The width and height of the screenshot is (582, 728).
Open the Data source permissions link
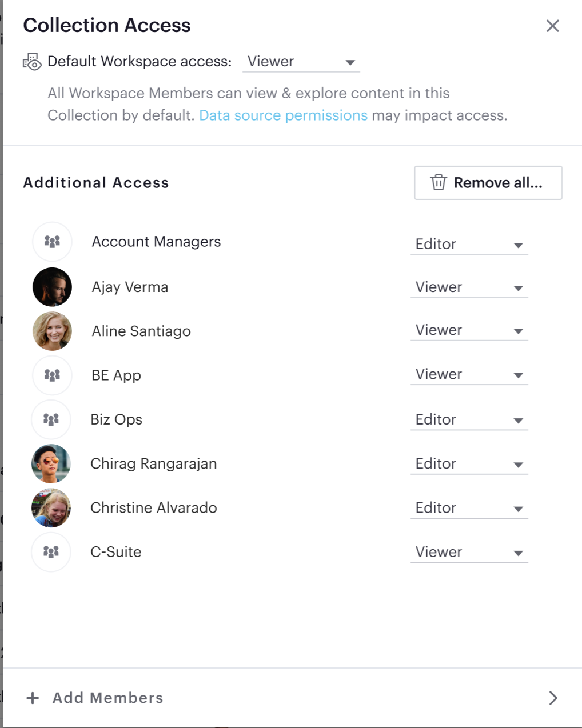[x=283, y=115]
